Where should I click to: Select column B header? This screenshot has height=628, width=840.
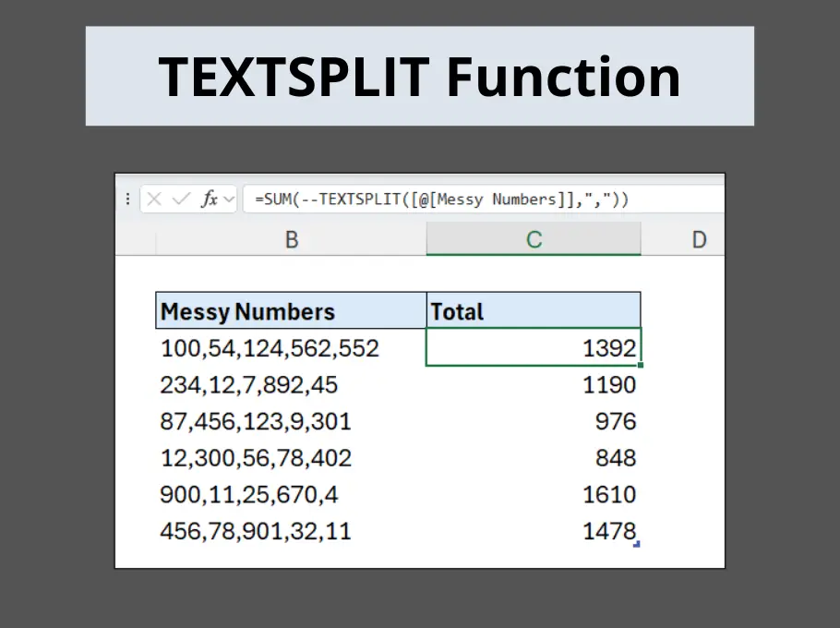[292, 239]
